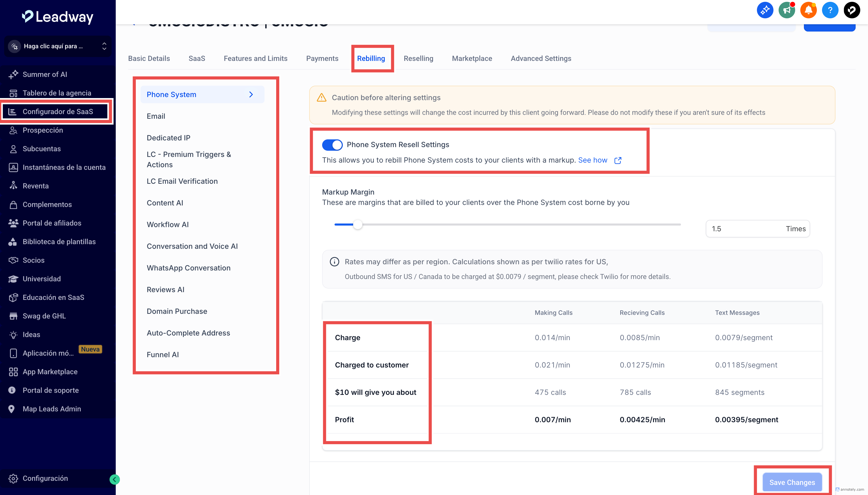
Task: Open the account switcher dropdown
Action: point(58,46)
